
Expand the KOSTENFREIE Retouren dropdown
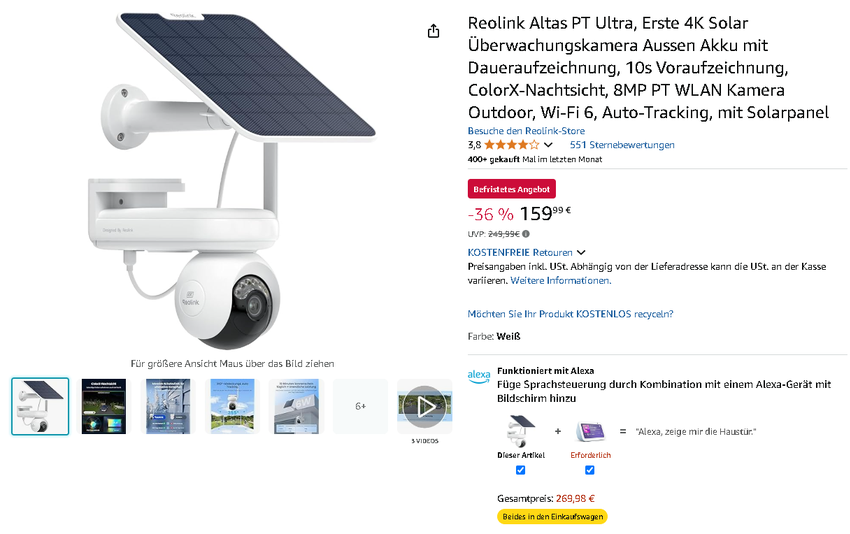pyautogui.click(x=581, y=253)
